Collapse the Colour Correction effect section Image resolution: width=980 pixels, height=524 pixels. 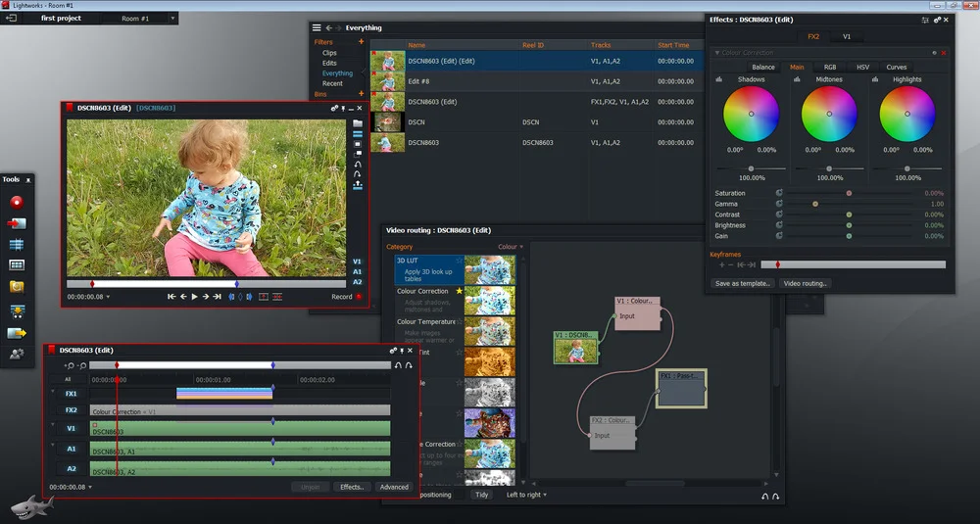(x=716, y=53)
